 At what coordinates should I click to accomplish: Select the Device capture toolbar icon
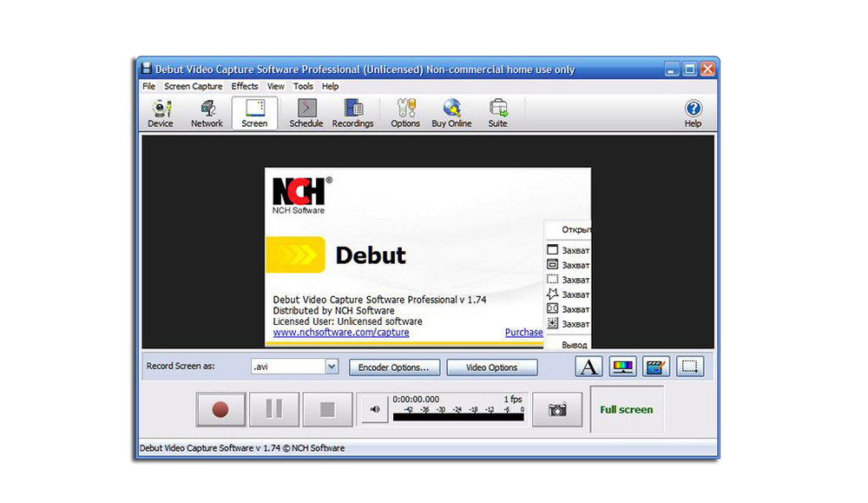(161, 114)
